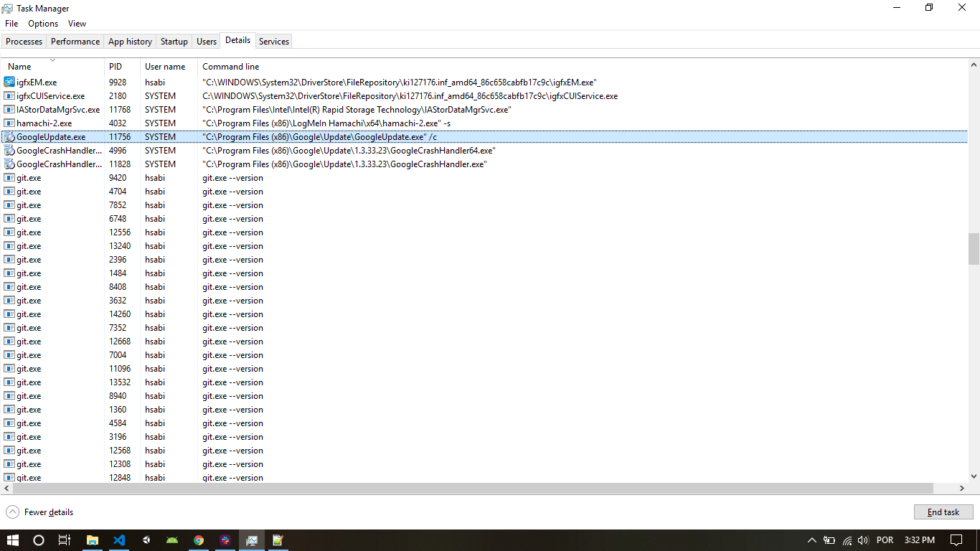Click the igfxCUIService.exe process icon
Screen dimensions: 980x551
point(9,95)
